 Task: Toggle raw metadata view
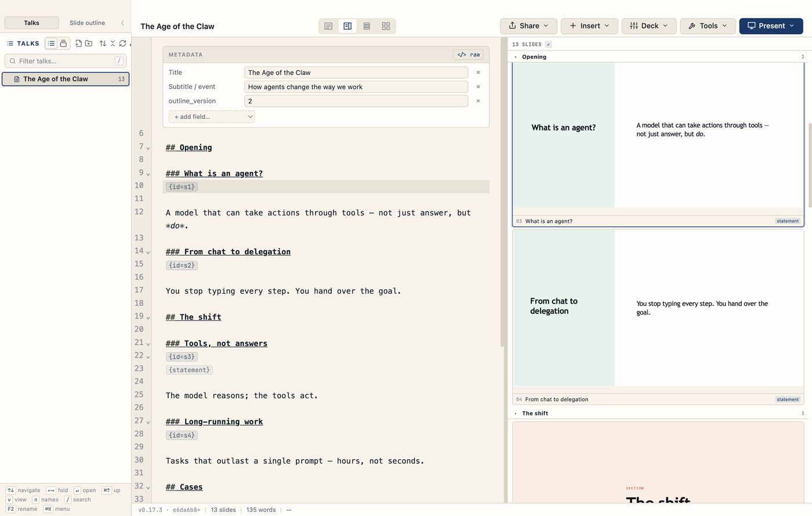point(469,55)
